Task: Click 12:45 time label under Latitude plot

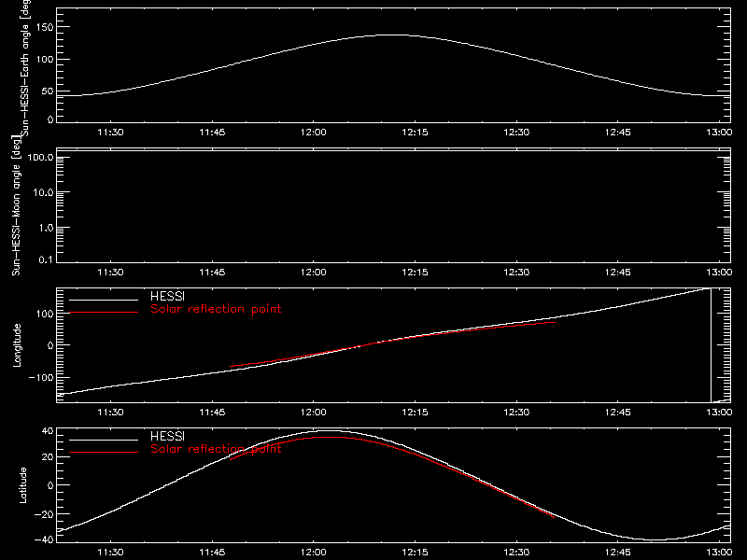Action: [x=618, y=553]
